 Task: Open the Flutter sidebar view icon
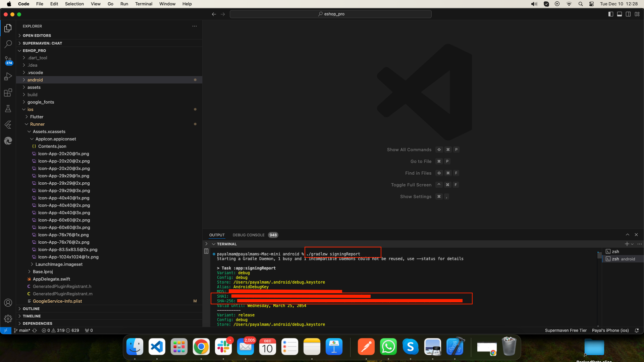(x=8, y=125)
